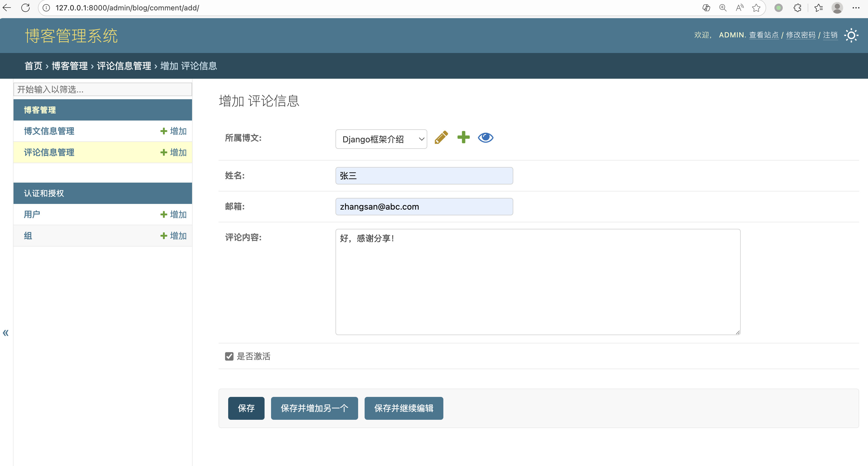Click 增加 next to 组
Viewport: 868px width, 466px height.
pos(174,236)
